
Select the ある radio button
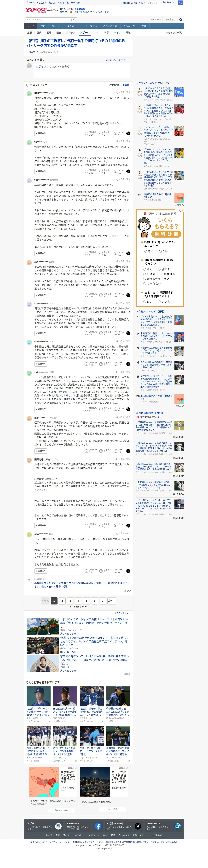click(145, 251)
